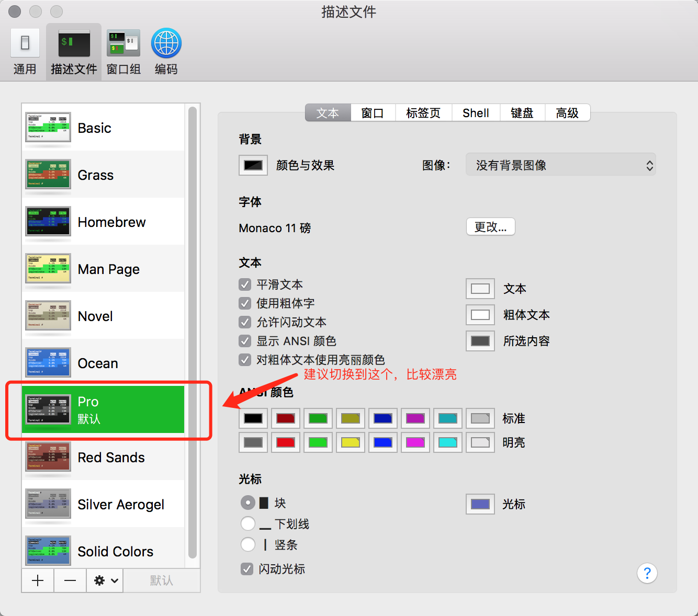Image resolution: width=698 pixels, height=616 pixels.
Task: Expand the 没有背景图像 image dropdown
Action: pyautogui.click(x=561, y=165)
